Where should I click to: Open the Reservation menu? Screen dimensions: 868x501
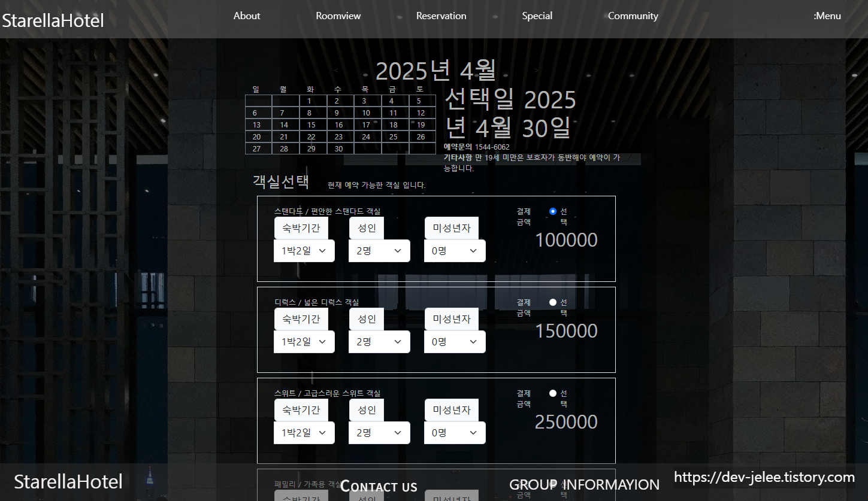pos(441,16)
